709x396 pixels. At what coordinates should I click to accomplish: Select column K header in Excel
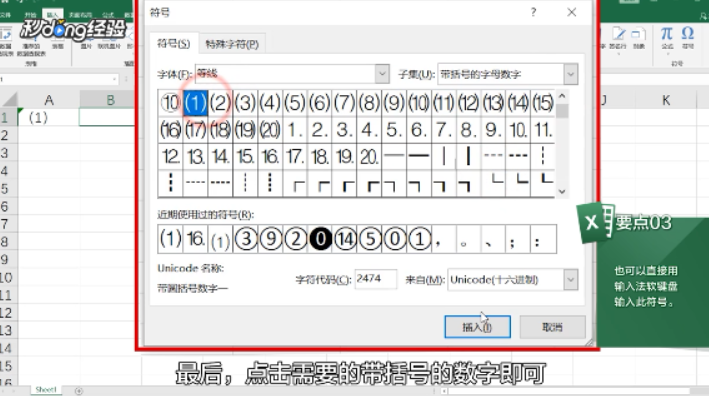point(666,100)
